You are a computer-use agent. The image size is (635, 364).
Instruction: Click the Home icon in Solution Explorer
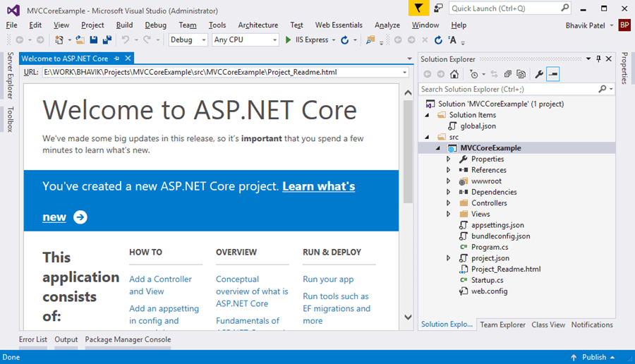click(454, 74)
